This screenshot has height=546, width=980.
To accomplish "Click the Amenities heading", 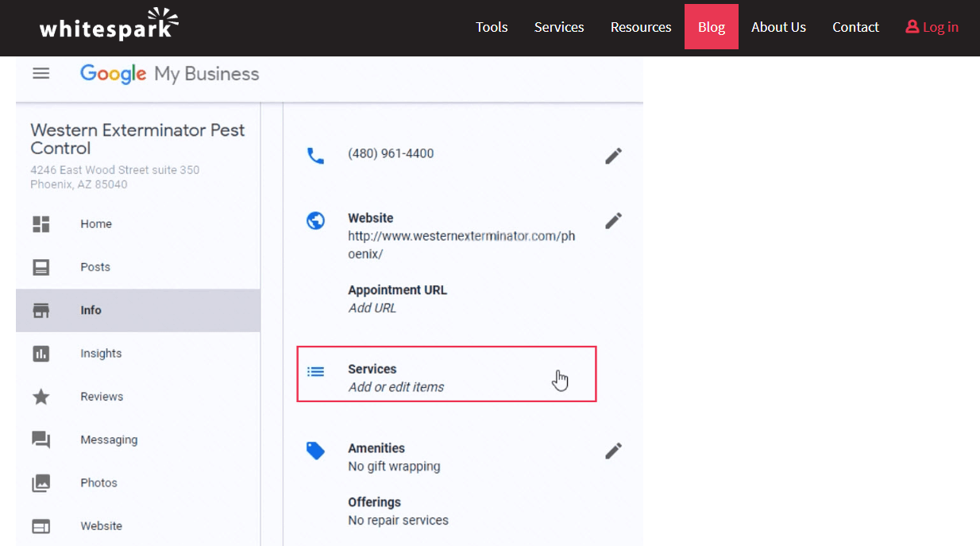I will click(376, 448).
